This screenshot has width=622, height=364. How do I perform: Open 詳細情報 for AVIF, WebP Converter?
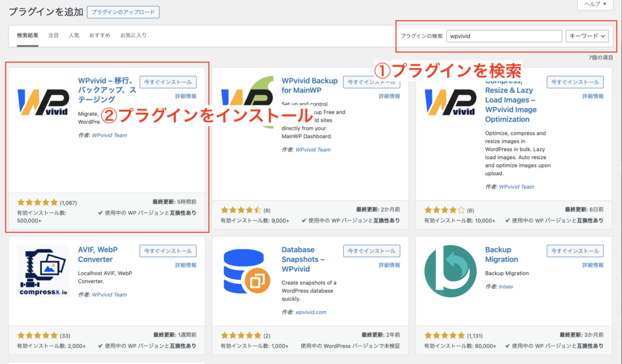[x=186, y=265]
